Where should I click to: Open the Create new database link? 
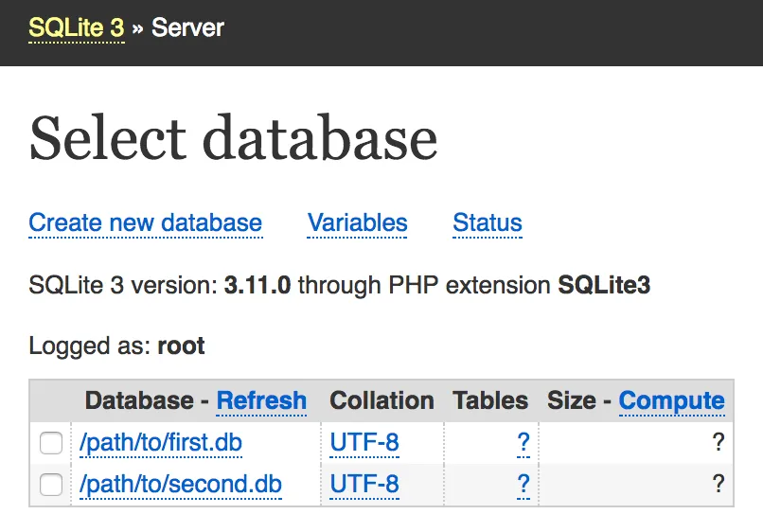click(145, 223)
